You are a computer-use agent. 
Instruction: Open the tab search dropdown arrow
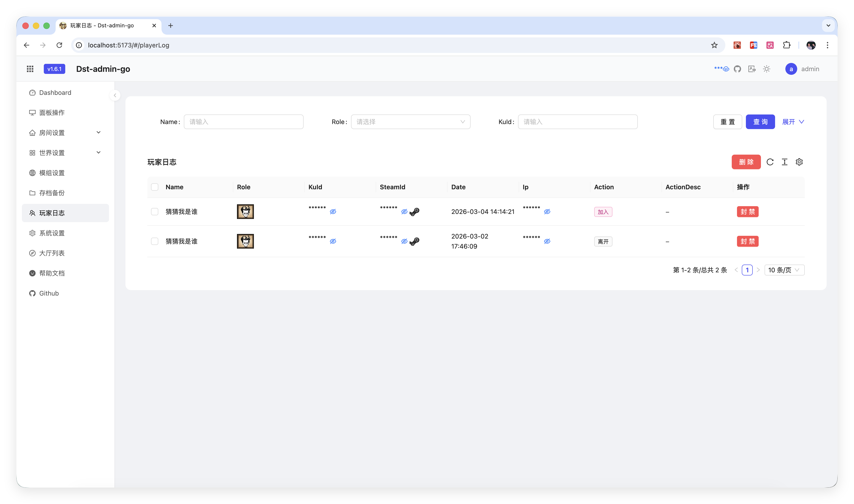828,26
